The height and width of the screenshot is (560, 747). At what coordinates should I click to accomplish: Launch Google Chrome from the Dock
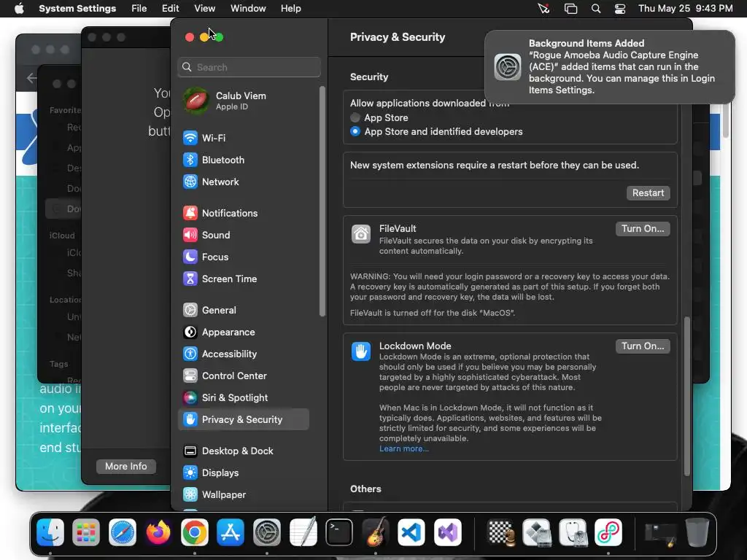pyautogui.click(x=194, y=532)
